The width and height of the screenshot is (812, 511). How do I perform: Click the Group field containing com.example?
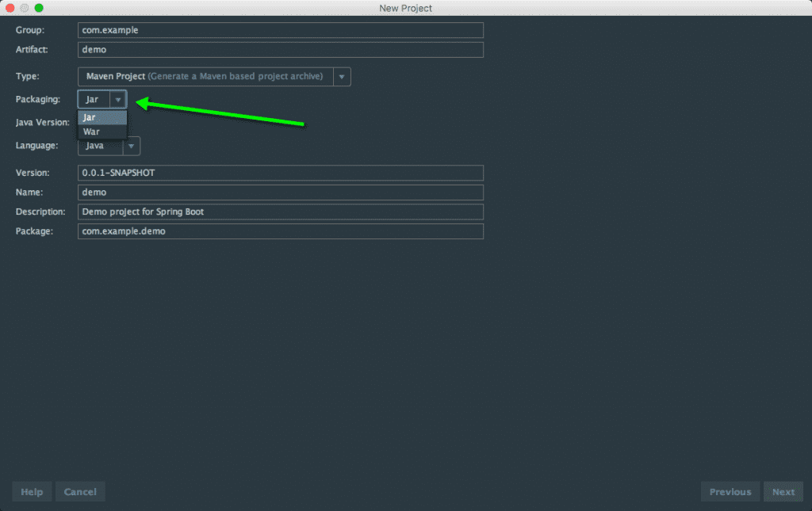pyautogui.click(x=280, y=30)
